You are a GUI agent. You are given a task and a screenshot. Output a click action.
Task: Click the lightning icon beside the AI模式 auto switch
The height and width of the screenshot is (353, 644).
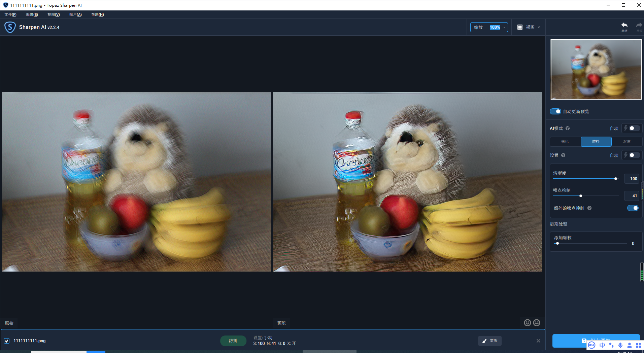click(x=626, y=128)
